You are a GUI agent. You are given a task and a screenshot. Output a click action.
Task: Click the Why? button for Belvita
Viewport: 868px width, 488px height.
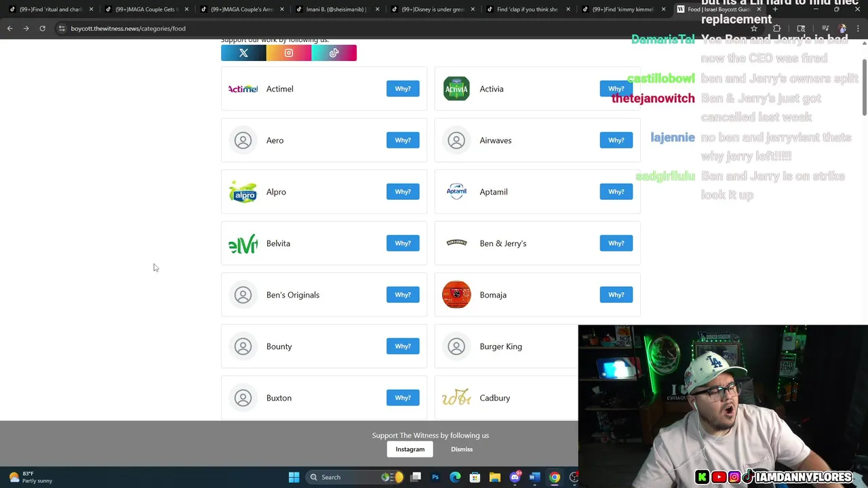(x=403, y=243)
